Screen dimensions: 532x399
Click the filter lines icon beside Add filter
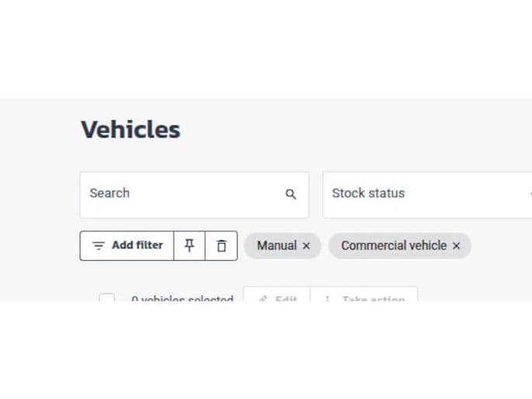click(99, 245)
